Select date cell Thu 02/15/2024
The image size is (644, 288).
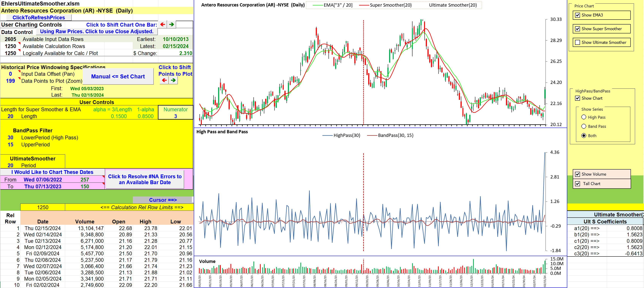pos(43,228)
